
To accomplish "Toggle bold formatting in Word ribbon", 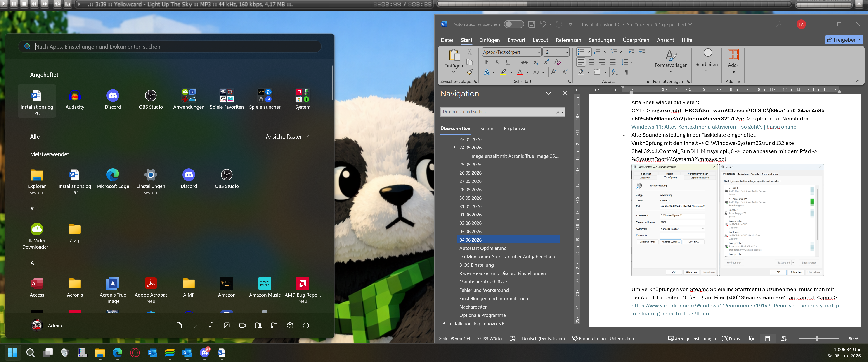I will click(x=487, y=62).
